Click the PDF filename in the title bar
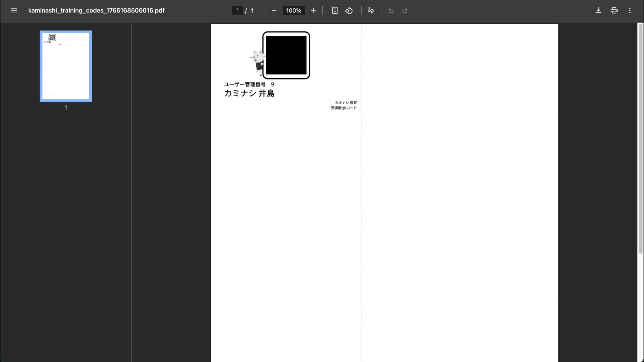Screen dimensions: 644x362 96,10
